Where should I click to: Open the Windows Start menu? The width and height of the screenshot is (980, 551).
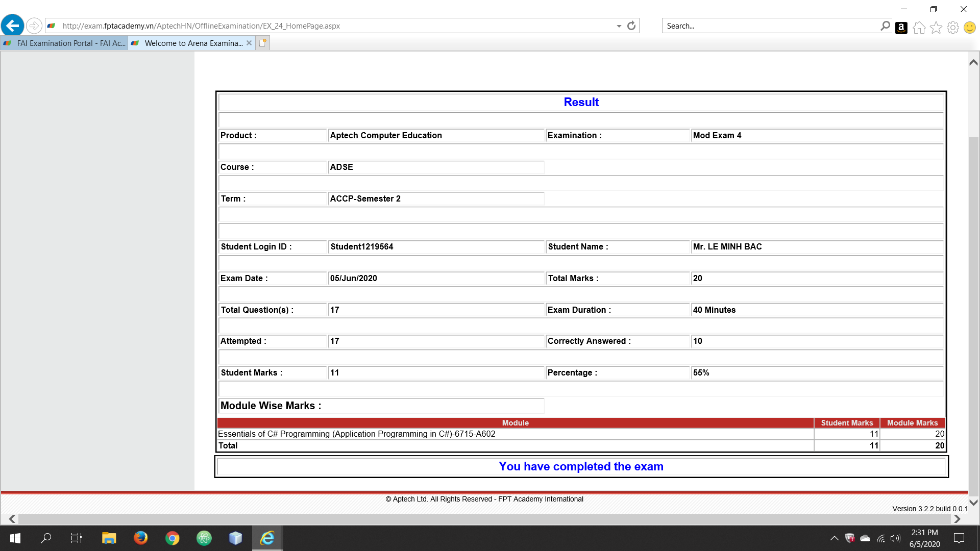click(15, 538)
